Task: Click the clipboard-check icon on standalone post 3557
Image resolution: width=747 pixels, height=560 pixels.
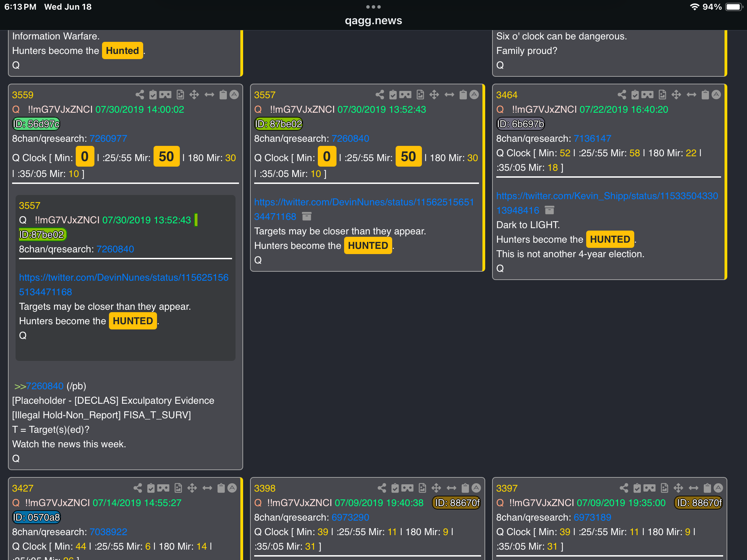Action: 393,95
